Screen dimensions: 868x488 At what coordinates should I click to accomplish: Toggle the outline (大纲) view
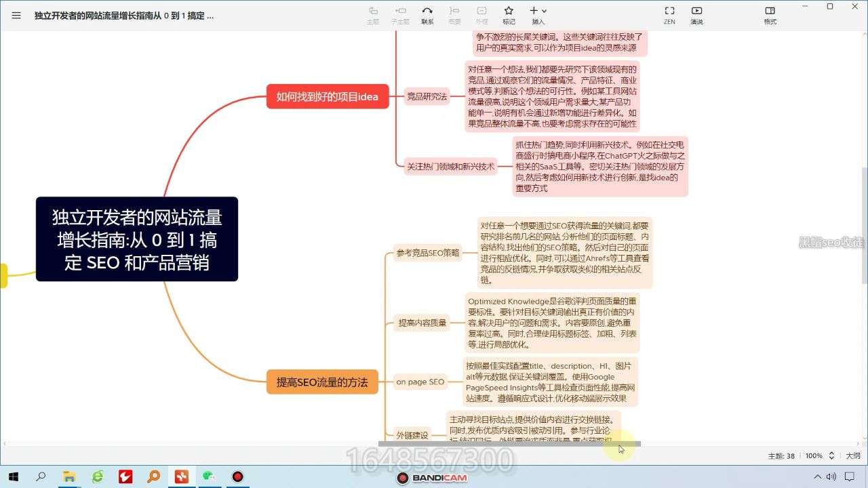[853, 455]
